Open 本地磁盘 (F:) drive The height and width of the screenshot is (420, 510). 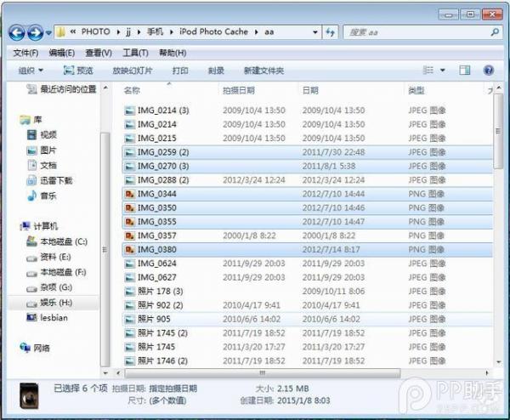point(56,272)
